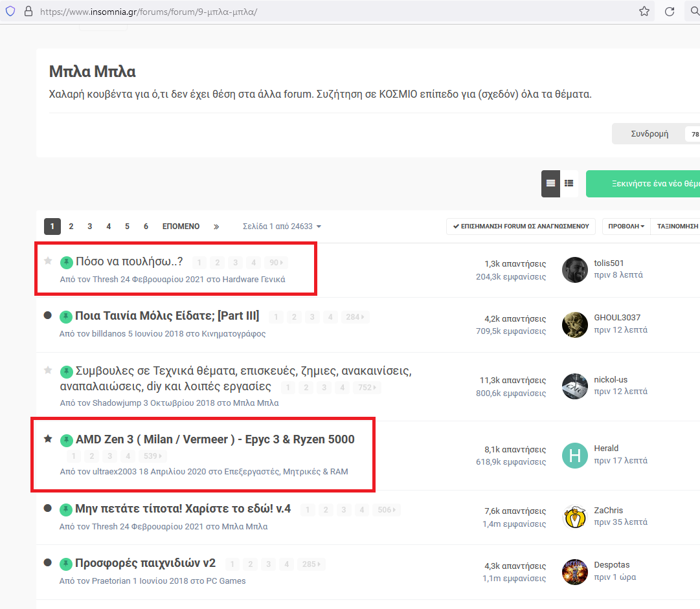Click the padlock site security icon
The height and width of the screenshot is (609, 700).
pyautogui.click(x=28, y=11)
